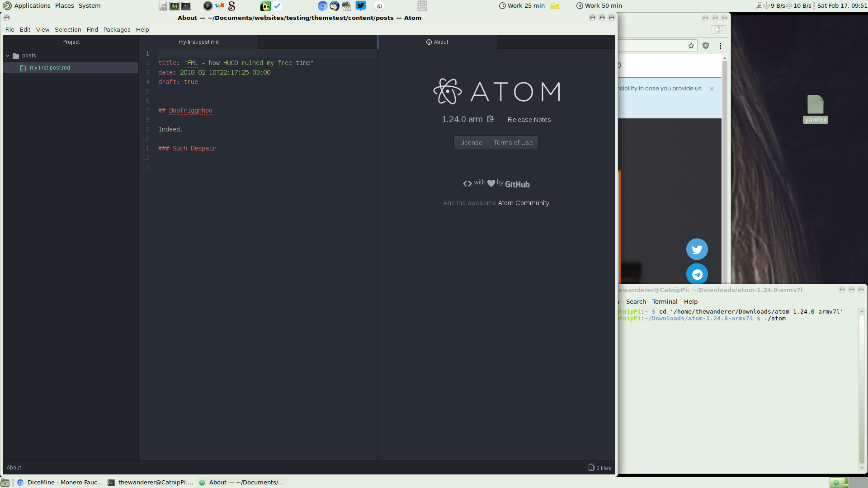
Task: Launch Chromium browser from the top panel
Action: (322, 6)
